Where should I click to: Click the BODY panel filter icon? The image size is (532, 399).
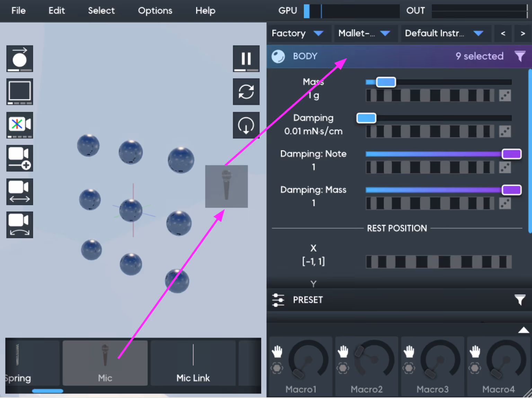(x=520, y=56)
